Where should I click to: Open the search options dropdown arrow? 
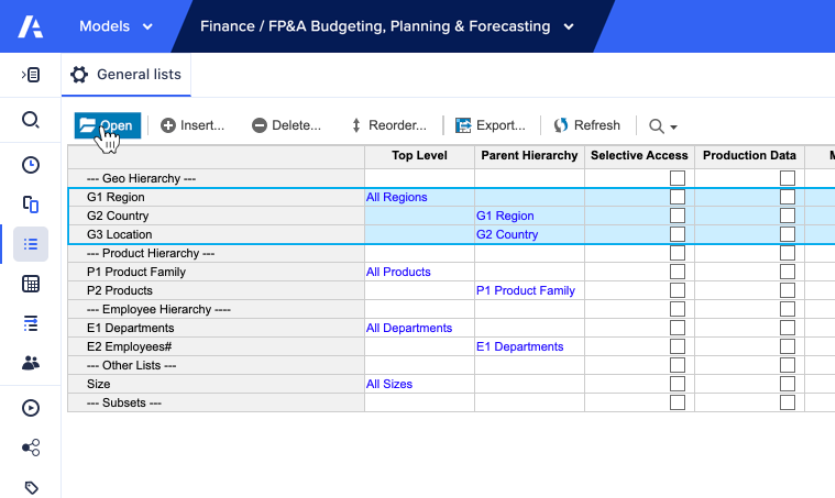673,127
